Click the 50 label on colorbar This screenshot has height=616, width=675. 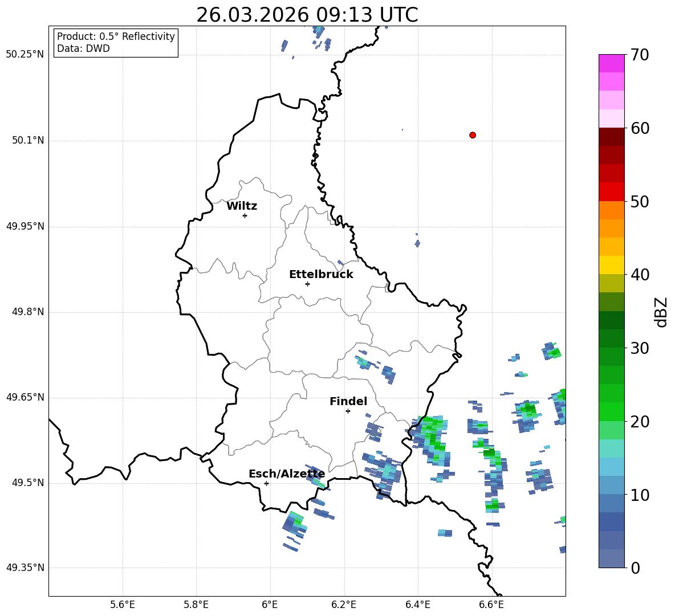pyautogui.click(x=640, y=201)
